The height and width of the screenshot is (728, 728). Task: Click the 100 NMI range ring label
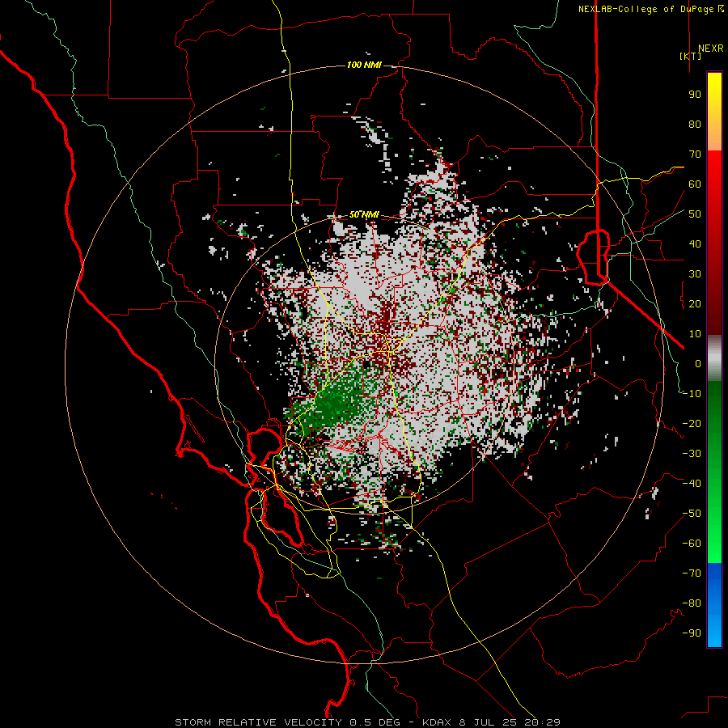[364, 65]
